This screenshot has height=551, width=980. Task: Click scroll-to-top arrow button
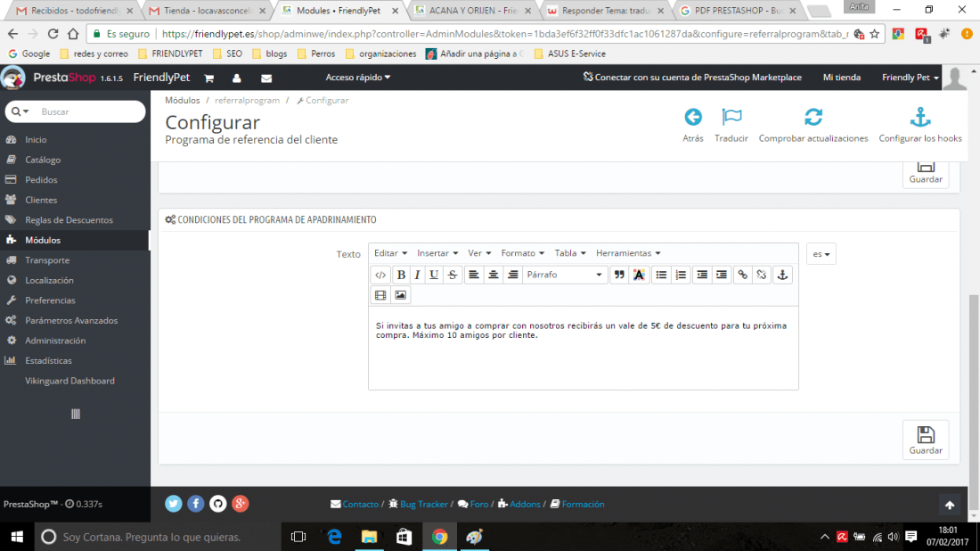[950, 505]
